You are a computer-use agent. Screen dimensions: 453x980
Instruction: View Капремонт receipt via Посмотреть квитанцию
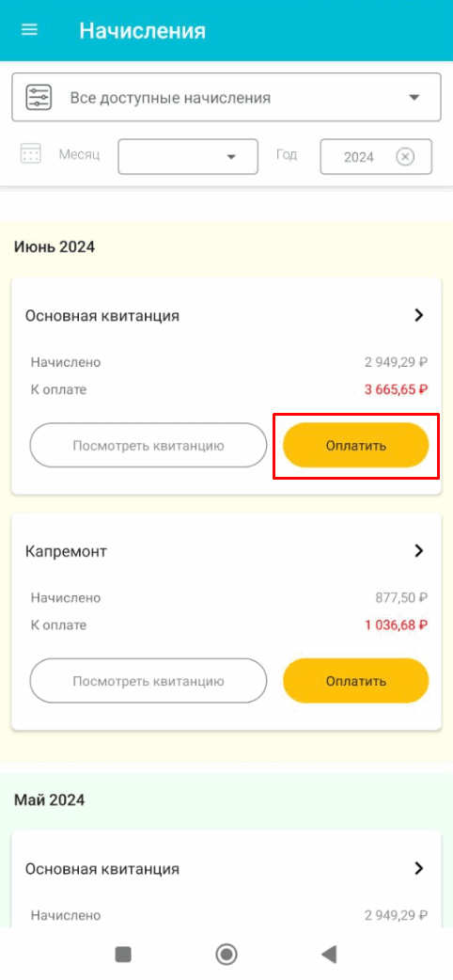coord(148,681)
